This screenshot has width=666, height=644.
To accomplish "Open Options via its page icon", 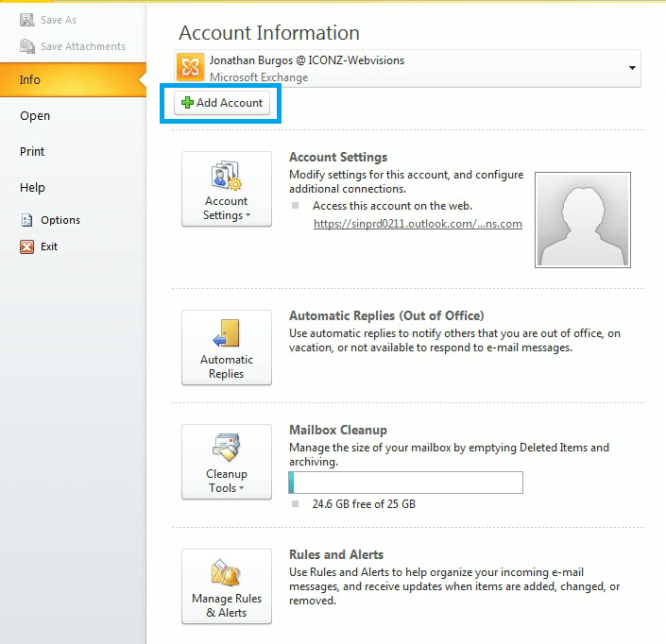I will pyautogui.click(x=26, y=220).
